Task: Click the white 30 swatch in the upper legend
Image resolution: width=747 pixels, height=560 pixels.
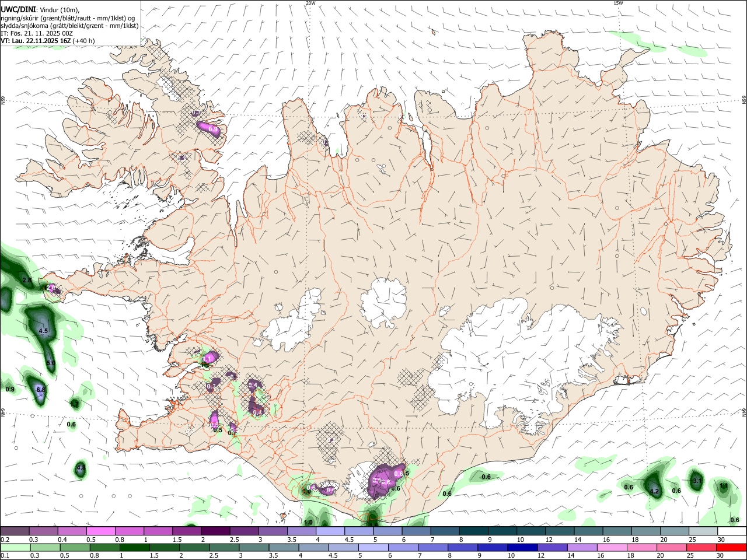Action: (x=732, y=531)
